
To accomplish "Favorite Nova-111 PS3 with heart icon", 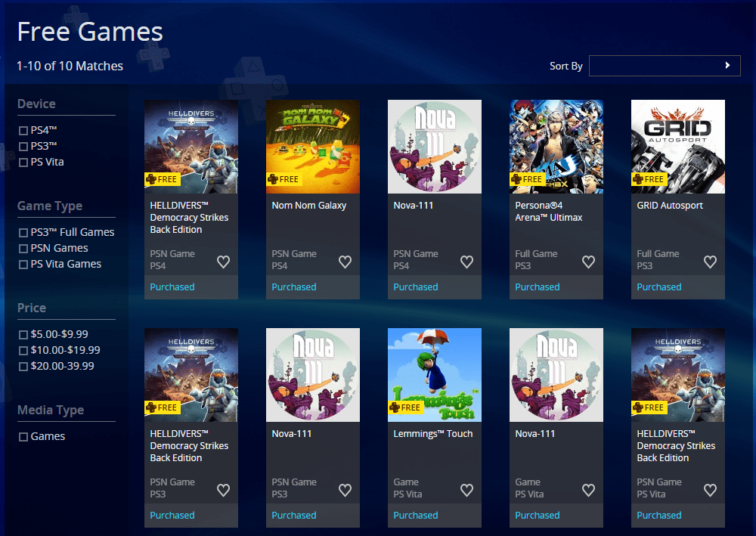I will point(345,490).
